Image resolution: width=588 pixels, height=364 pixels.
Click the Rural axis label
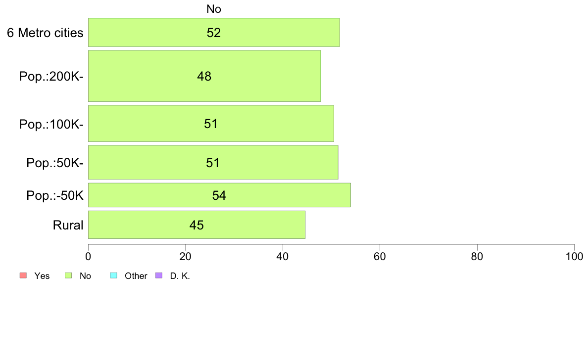coord(68,225)
